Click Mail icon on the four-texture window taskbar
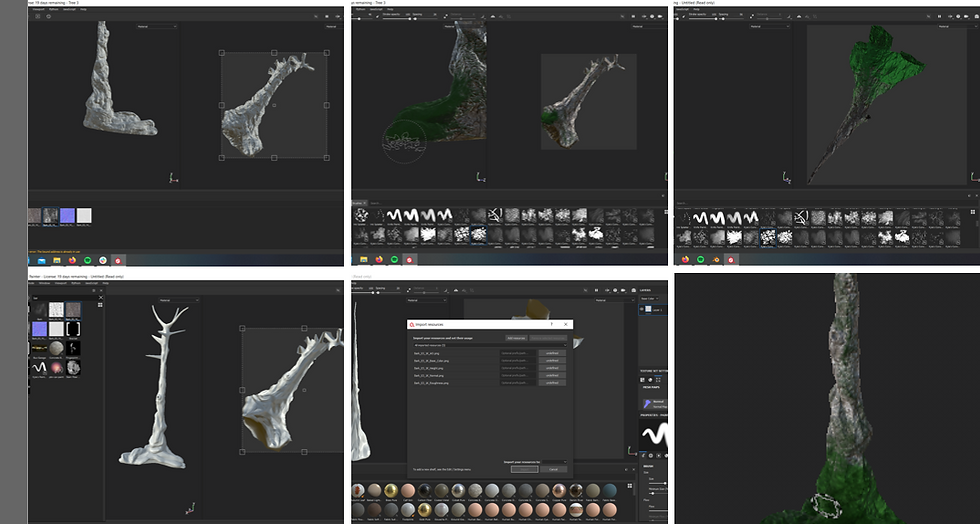 42,260
